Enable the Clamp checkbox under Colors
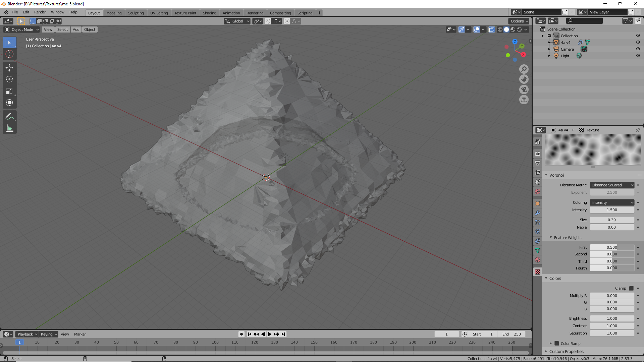The height and width of the screenshot is (362, 644). tap(631, 288)
